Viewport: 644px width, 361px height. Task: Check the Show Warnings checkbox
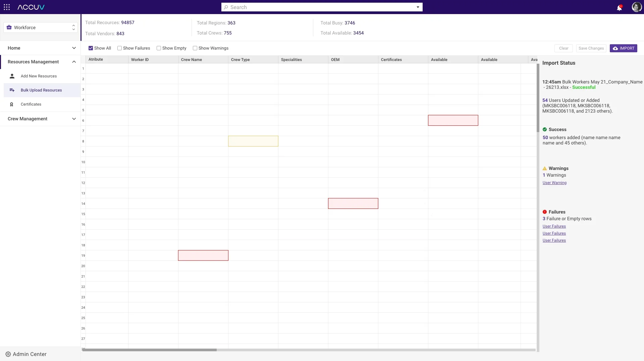click(195, 48)
